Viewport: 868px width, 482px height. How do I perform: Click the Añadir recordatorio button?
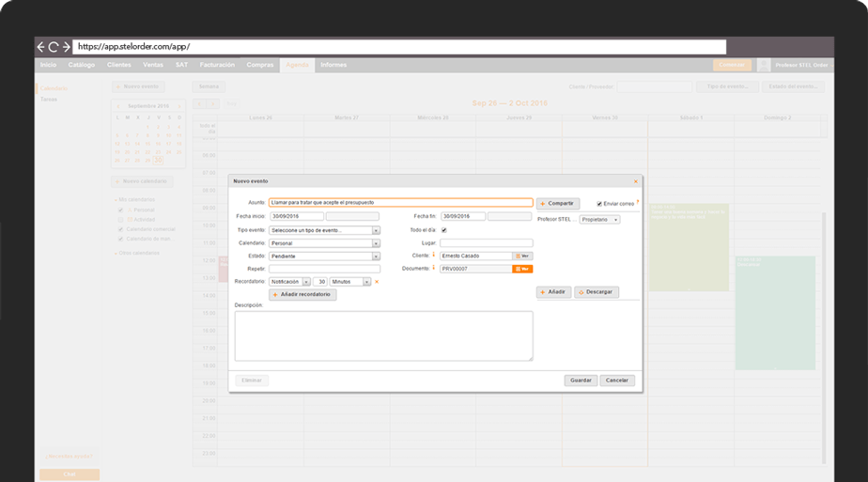pos(302,295)
